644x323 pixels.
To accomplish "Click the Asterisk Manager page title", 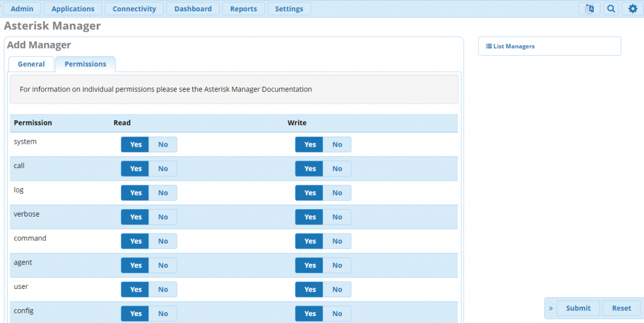I will tap(52, 26).
